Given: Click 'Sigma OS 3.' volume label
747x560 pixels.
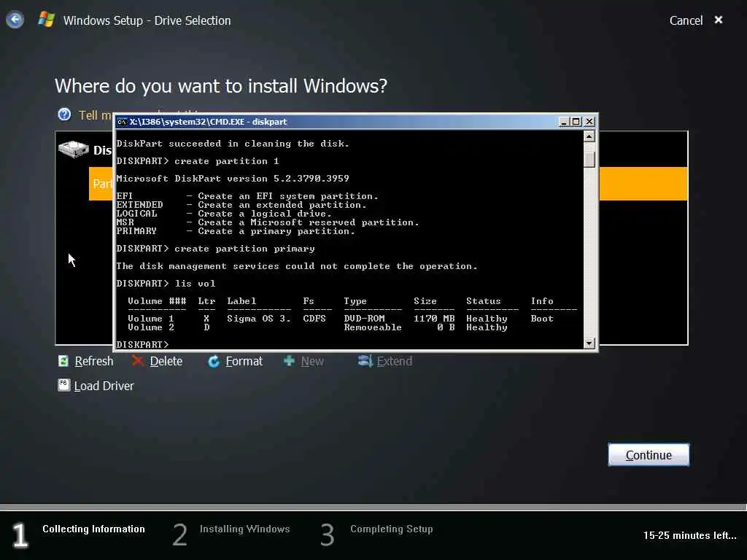Looking at the screenshot, I should click(x=259, y=319).
